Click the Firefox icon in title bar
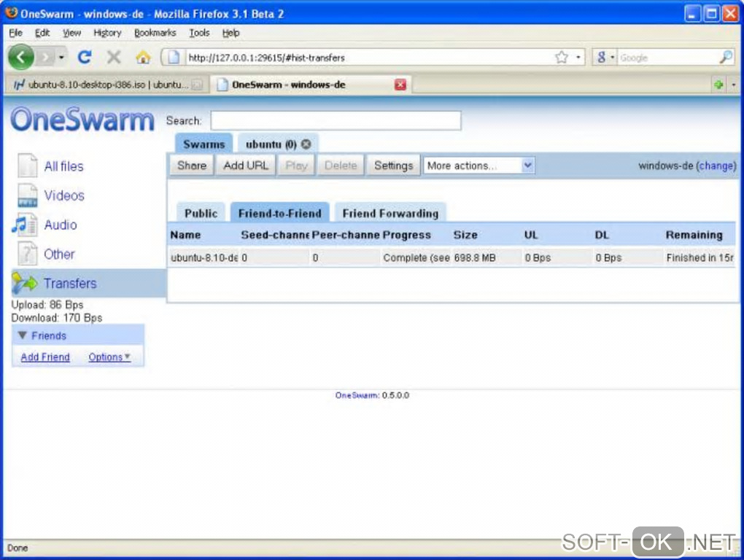Screen dimensions: 744x560 click(x=12, y=13)
